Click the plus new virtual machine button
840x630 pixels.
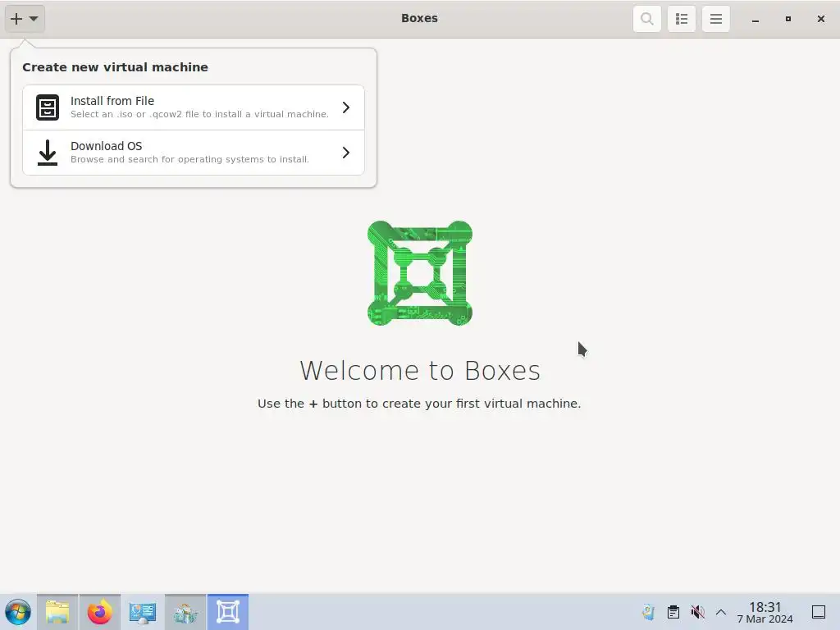click(x=25, y=19)
